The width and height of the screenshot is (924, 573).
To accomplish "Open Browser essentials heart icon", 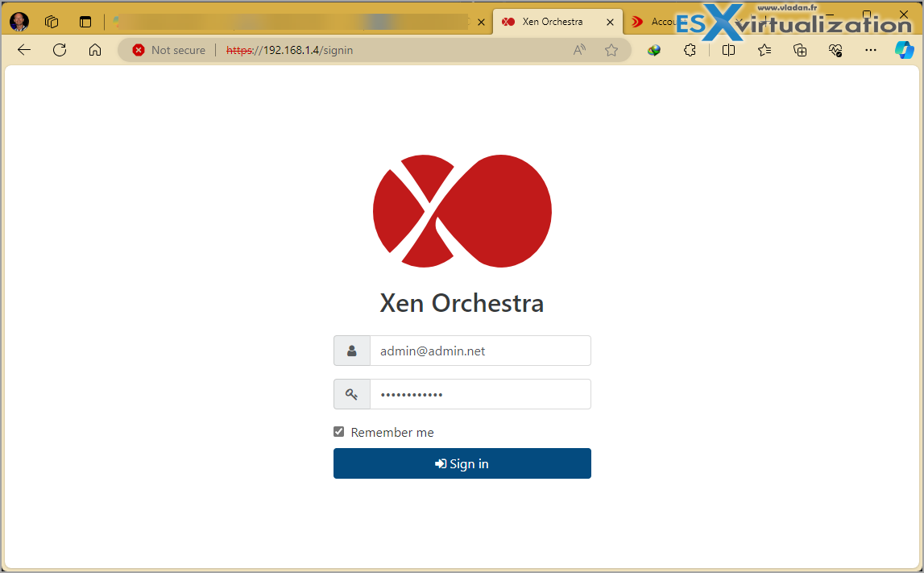I will click(835, 50).
